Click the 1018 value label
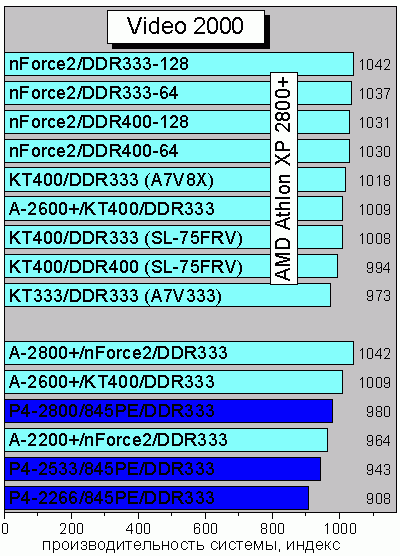The image size is (400, 556). (374, 180)
